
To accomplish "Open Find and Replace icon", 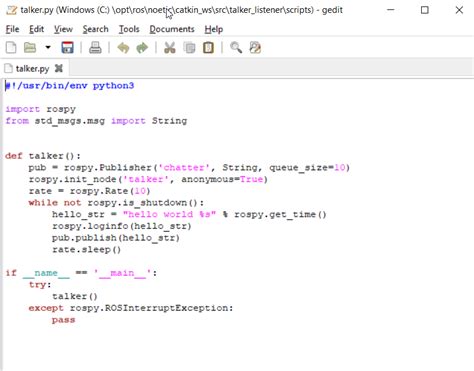I will (x=255, y=47).
